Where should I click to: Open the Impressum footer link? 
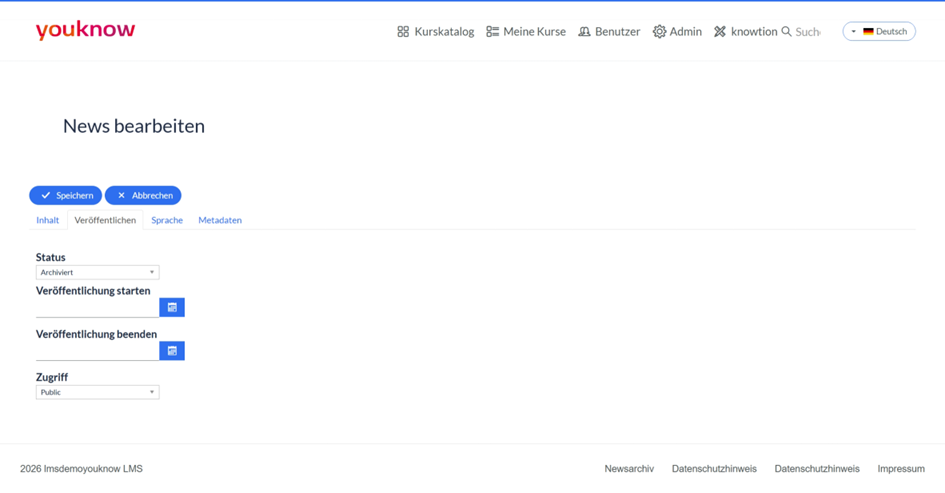click(901, 468)
